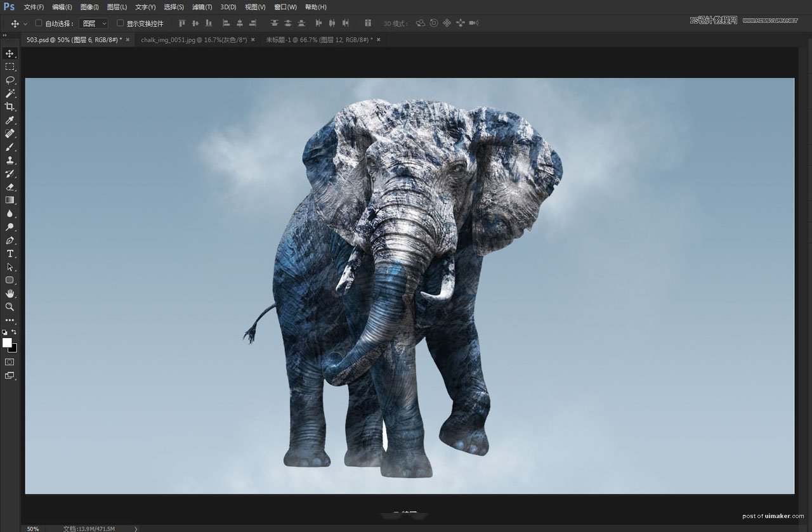Screen dimensions: 812x532
Task: Align left edges of layers
Action: [x=226, y=23]
